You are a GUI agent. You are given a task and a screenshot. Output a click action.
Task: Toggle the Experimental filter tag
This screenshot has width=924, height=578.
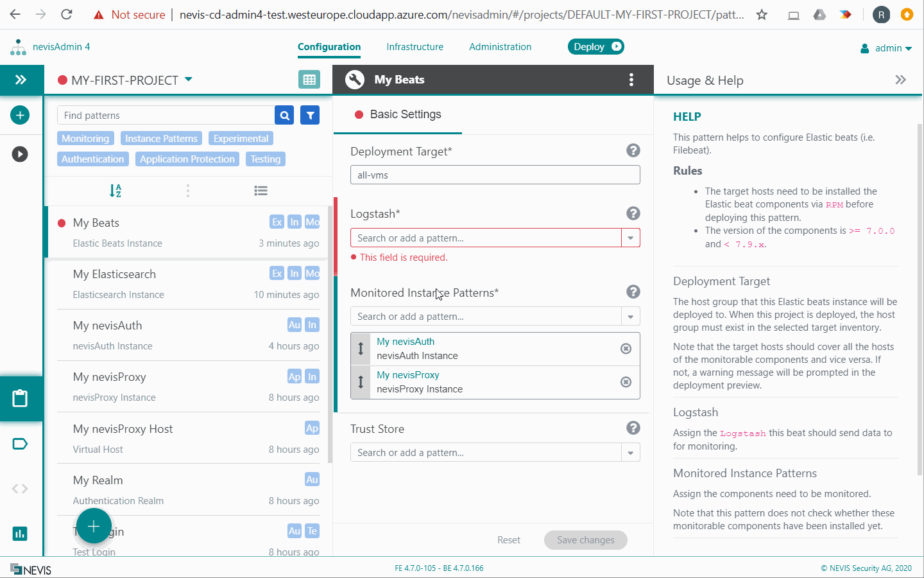(241, 139)
